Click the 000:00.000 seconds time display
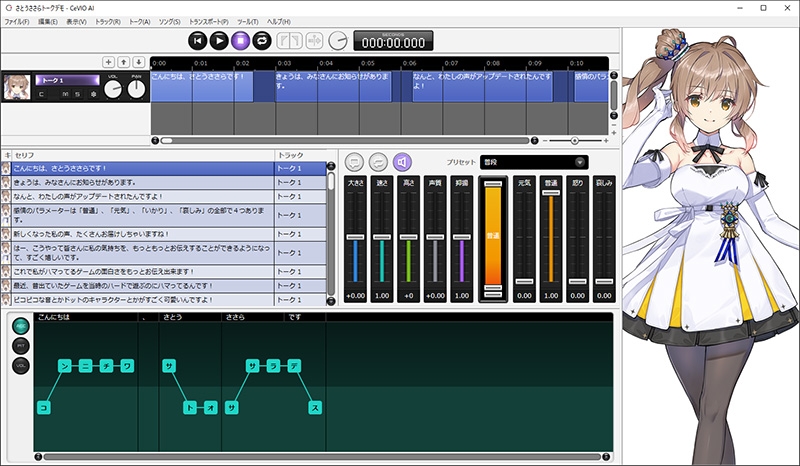The height and width of the screenshot is (466, 800). point(393,41)
